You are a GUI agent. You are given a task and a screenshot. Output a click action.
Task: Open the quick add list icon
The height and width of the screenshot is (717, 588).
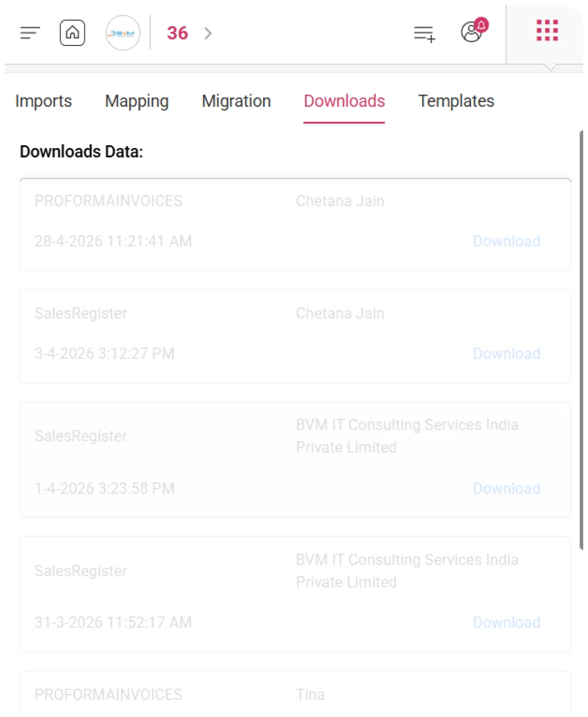424,34
